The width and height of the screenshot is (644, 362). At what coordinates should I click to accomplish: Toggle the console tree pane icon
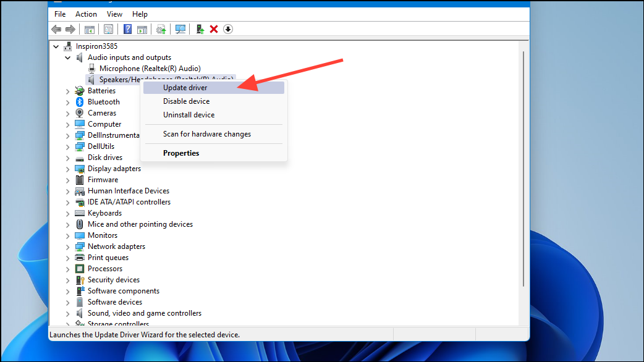89,29
